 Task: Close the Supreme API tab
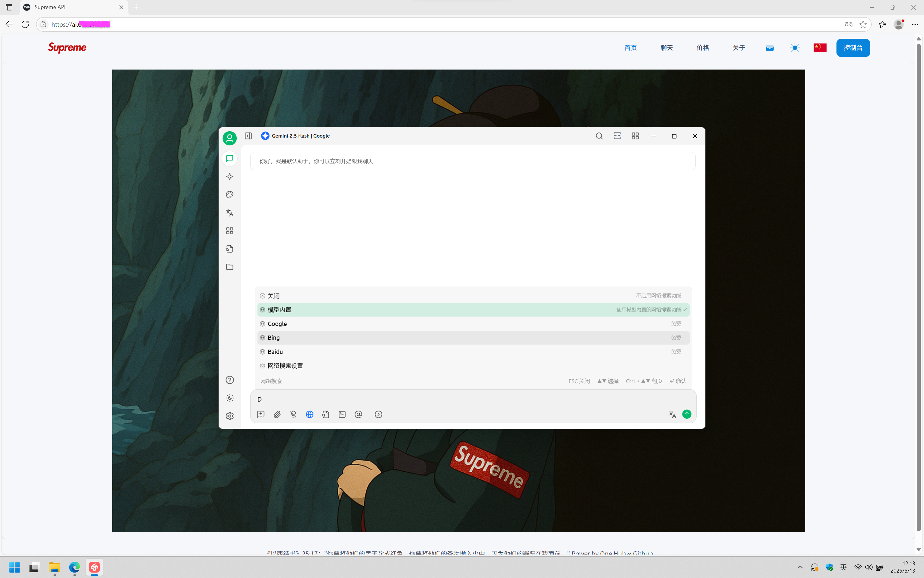point(121,7)
